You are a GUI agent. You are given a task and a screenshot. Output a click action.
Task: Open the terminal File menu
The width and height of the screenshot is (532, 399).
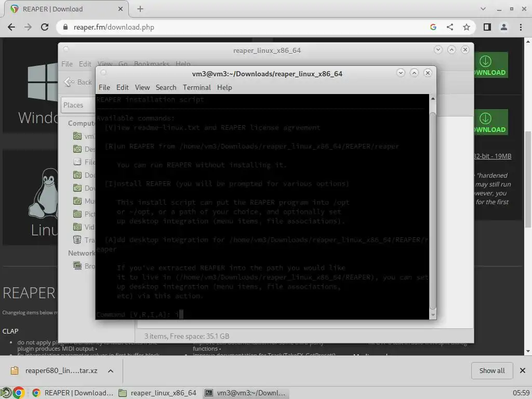click(x=104, y=87)
